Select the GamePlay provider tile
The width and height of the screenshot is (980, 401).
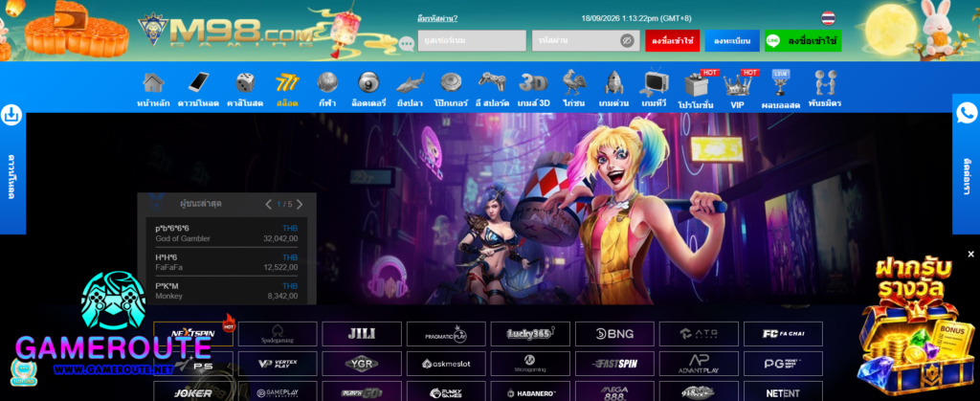278,391
